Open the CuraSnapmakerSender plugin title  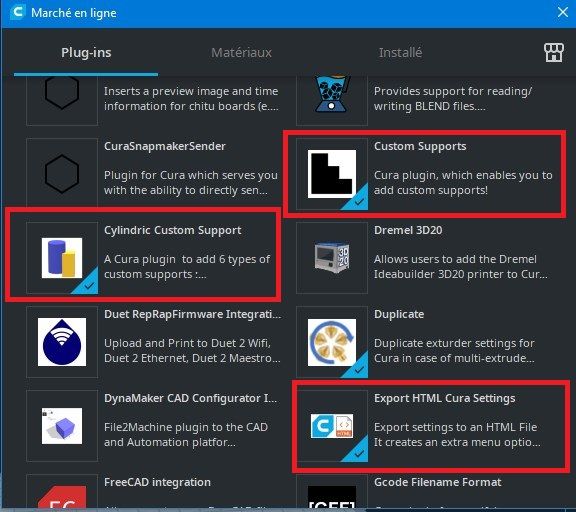[165, 146]
